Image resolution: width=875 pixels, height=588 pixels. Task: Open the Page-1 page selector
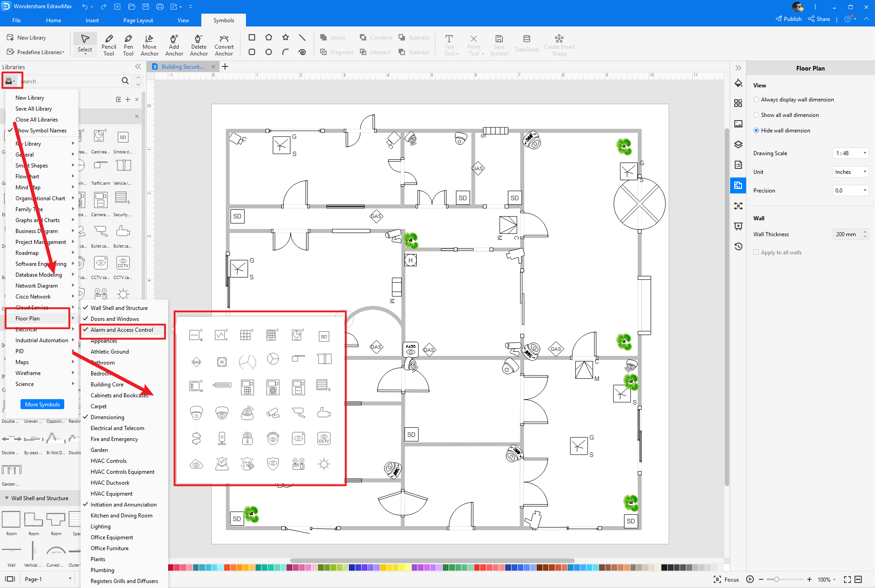48,579
